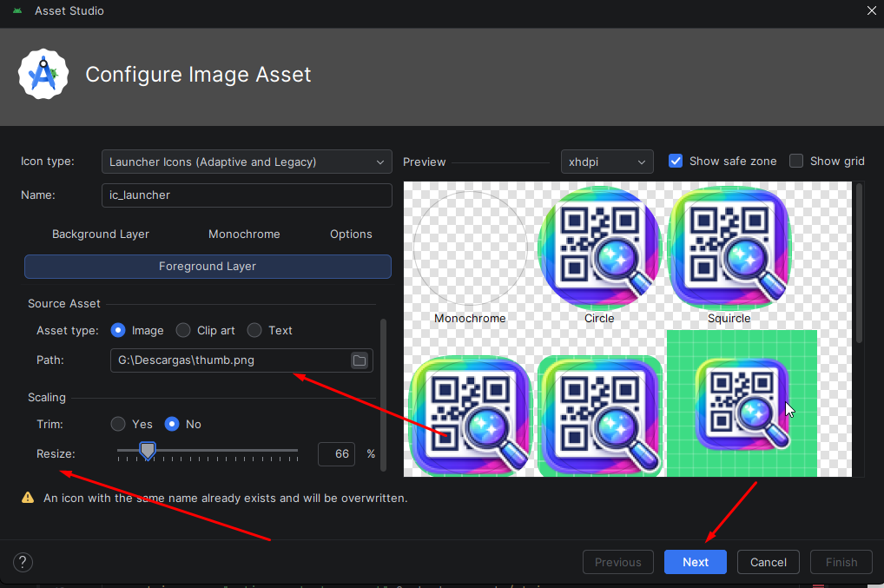
Task: Click the Cancel button
Action: click(768, 562)
